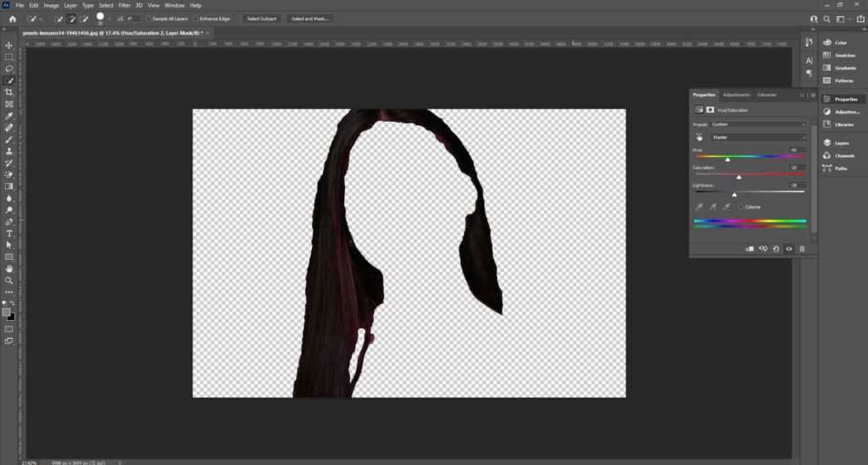The height and width of the screenshot is (465, 868).
Task: Select the Path Selection tool
Action: point(8,245)
